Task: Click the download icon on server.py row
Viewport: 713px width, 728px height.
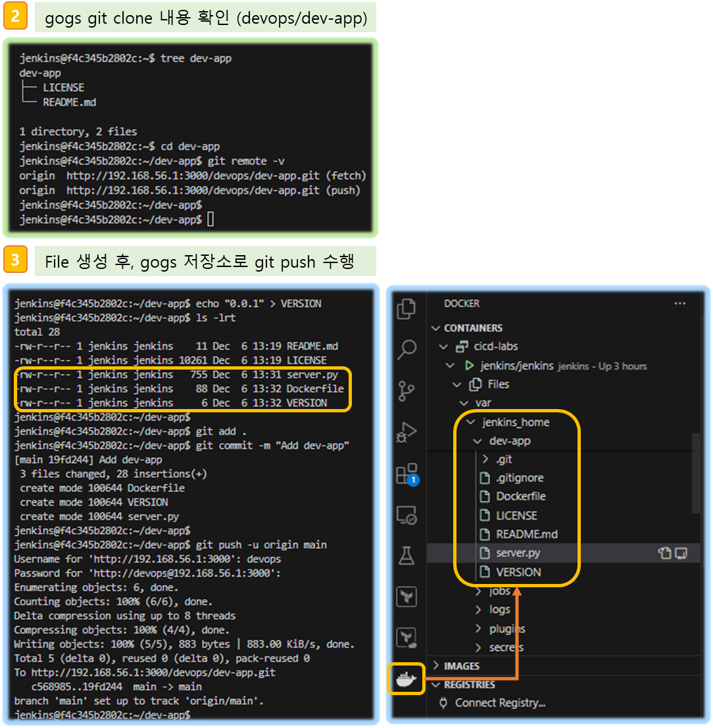Action: pos(681,553)
